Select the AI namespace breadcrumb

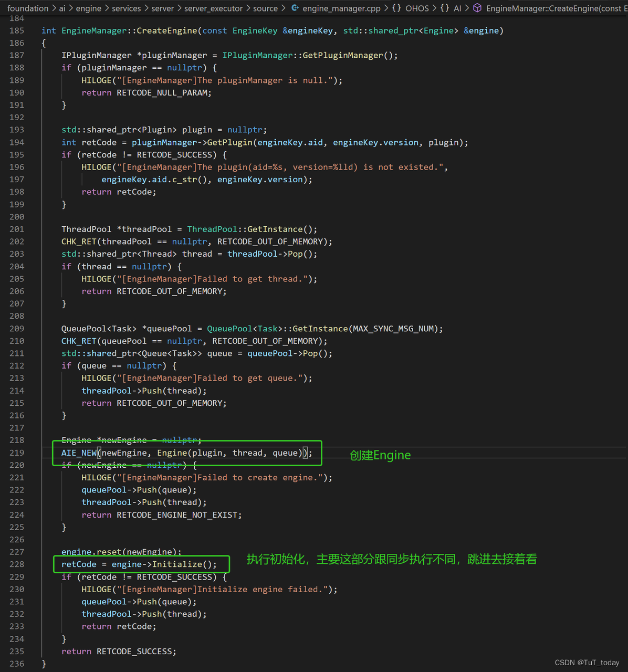[x=457, y=8]
